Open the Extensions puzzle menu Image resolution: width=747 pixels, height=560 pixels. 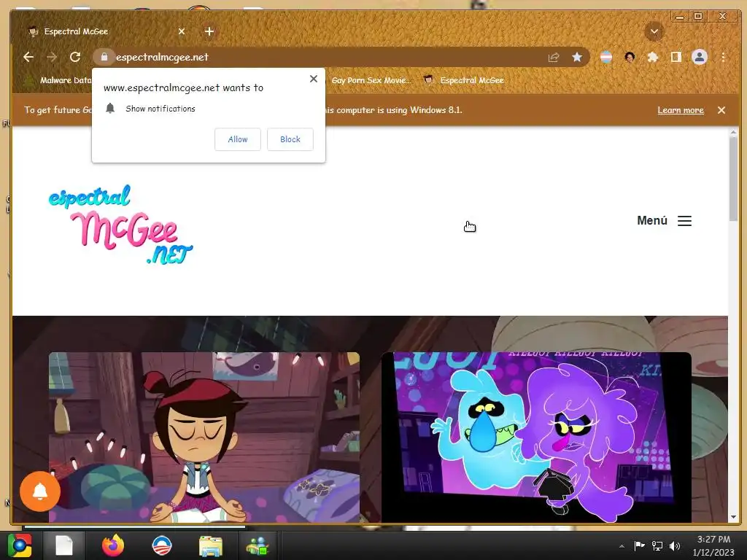(653, 57)
